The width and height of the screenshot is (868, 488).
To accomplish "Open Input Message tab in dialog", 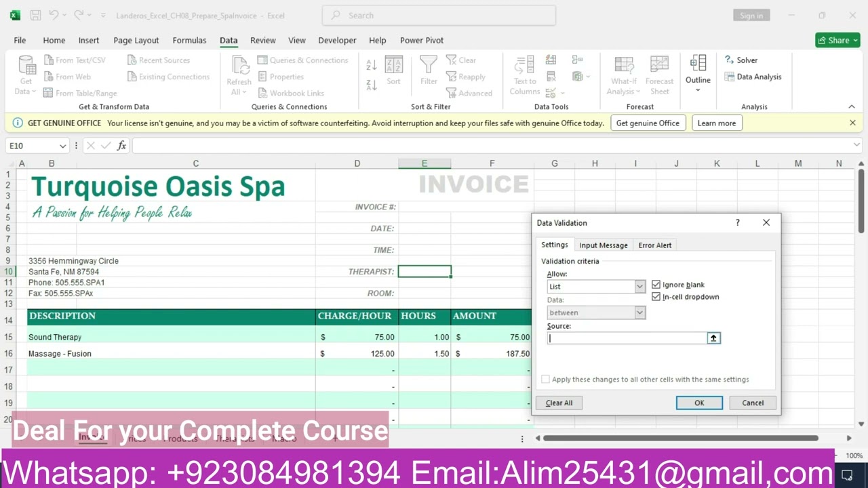I will click(x=604, y=245).
